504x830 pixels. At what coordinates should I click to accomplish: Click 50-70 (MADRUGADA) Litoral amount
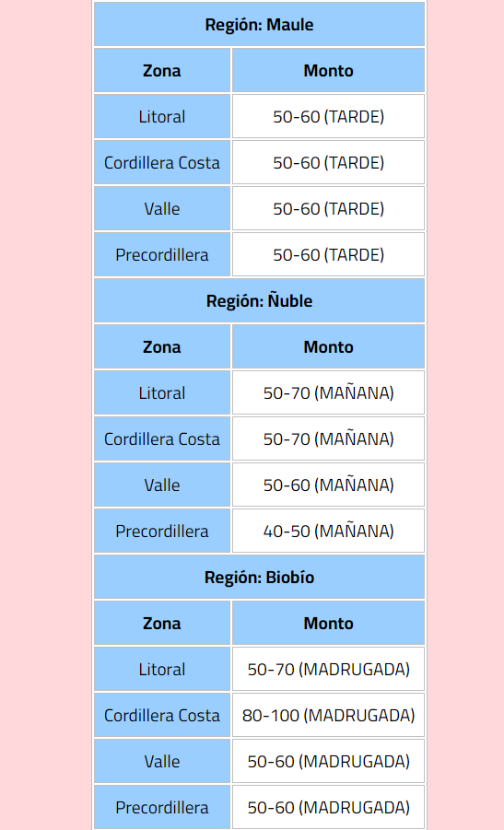pos(328,669)
